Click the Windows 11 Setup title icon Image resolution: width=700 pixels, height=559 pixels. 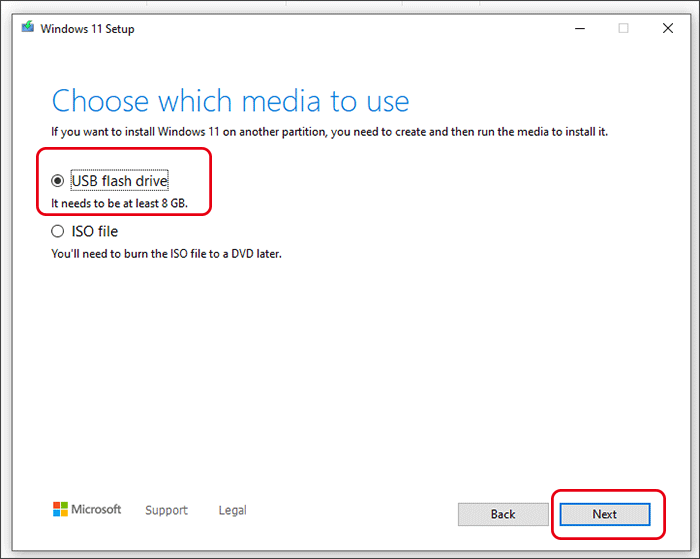pyautogui.click(x=28, y=27)
